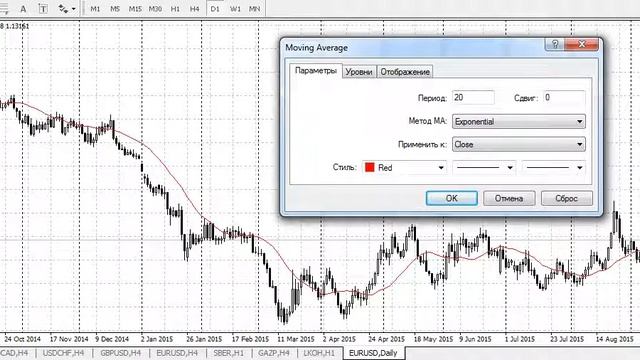Switch to SBER,H1 chart tab
This screenshot has width=640, height=360.
(x=229, y=353)
